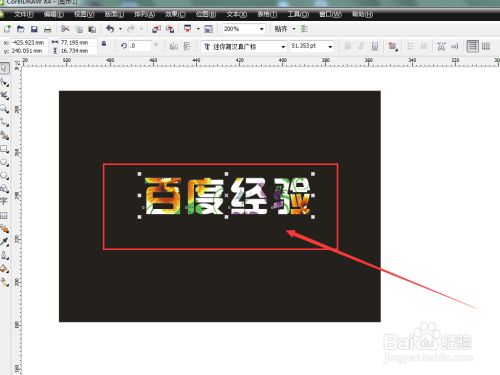Open the 文本(X) menu
Viewport: 500px width, 375px height.
pos(237,14)
